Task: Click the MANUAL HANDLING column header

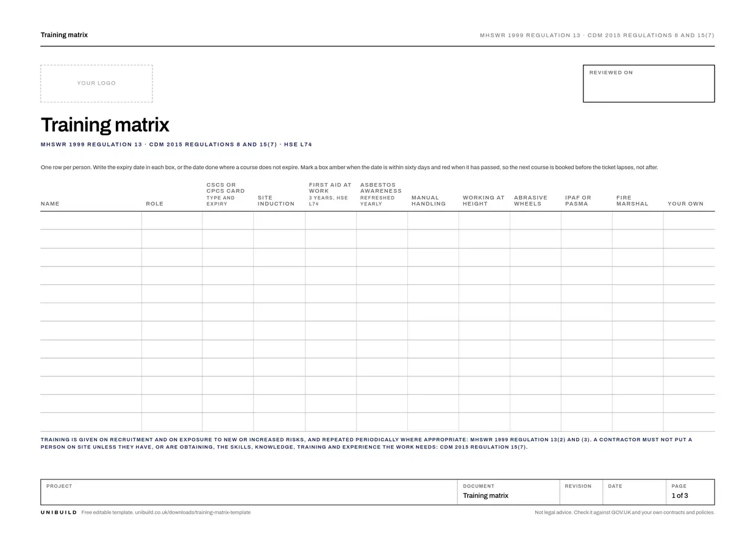Action: [429, 201]
